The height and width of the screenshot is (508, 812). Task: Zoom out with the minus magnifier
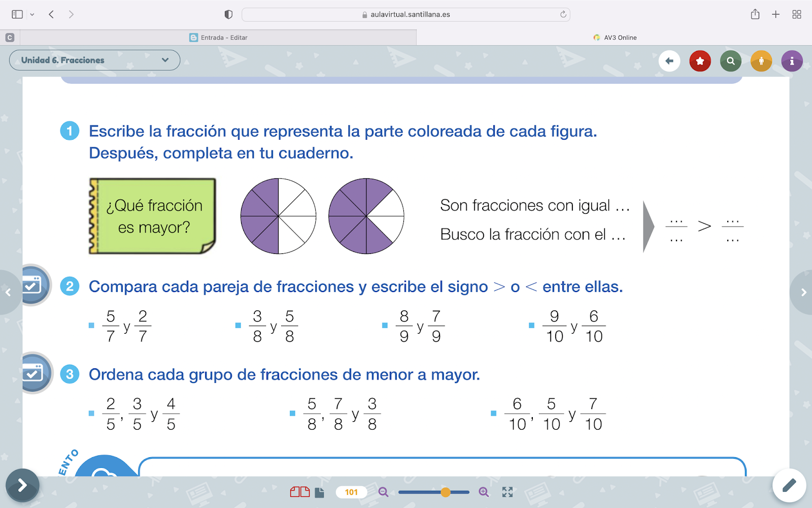click(383, 492)
